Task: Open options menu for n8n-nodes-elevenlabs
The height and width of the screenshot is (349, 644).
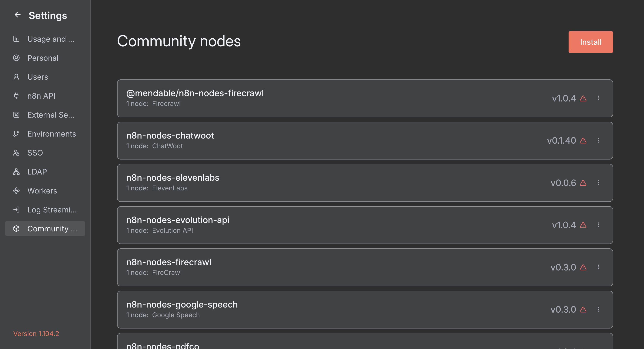Action: pyautogui.click(x=598, y=183)
